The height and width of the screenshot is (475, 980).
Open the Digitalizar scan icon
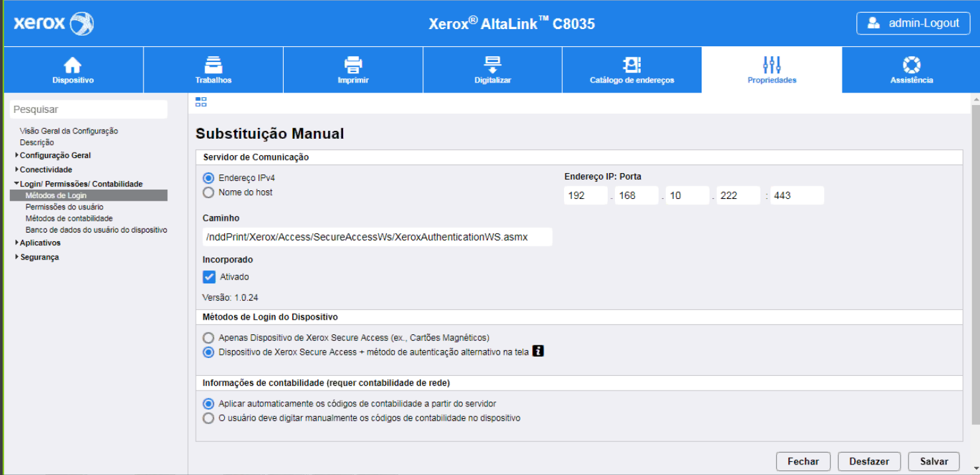pyautogui.click(x=493, y=65)
